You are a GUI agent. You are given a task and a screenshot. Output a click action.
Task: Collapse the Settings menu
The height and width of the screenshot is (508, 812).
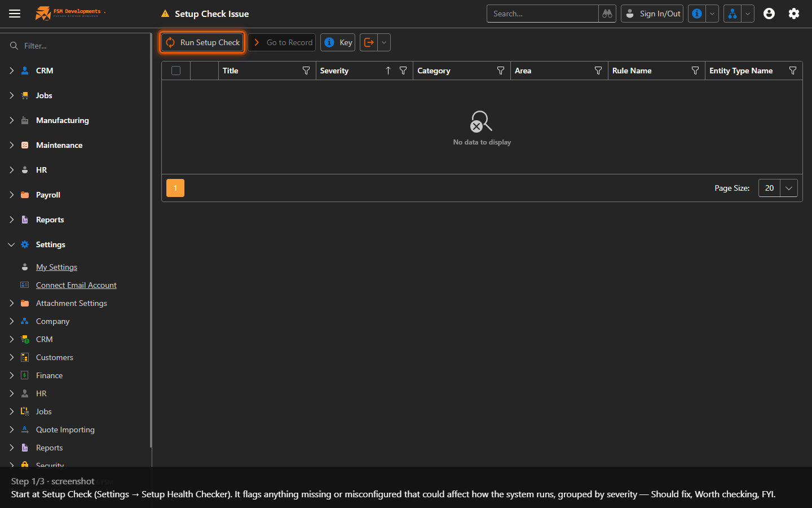11,244
